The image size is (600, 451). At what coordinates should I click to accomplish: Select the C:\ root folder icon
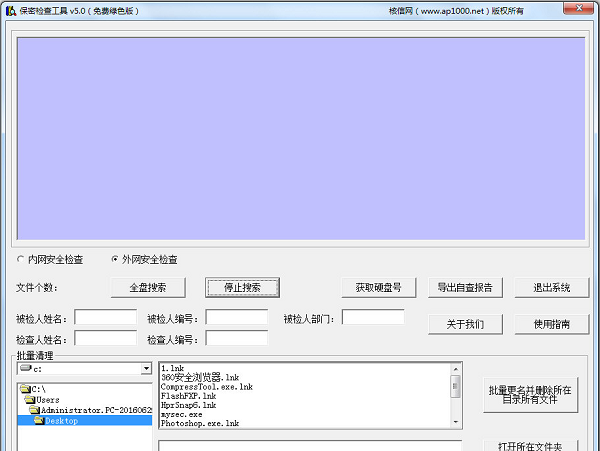(27, 388)
